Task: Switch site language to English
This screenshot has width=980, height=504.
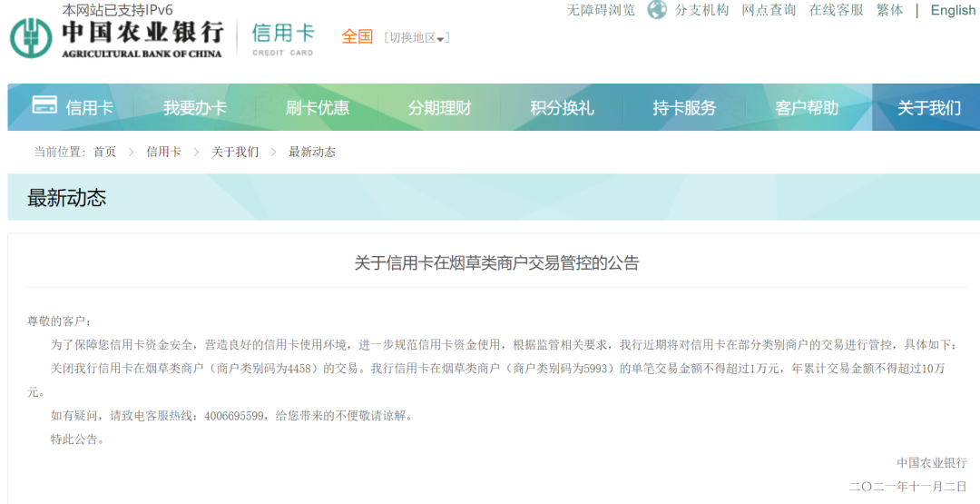Action: [x=953, y=10]
